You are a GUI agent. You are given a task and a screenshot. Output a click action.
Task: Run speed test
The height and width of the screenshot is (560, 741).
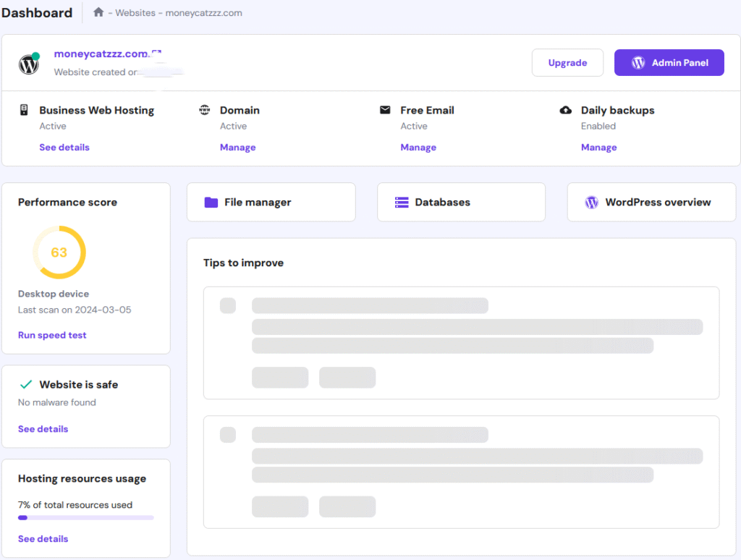tap(52, 335)
